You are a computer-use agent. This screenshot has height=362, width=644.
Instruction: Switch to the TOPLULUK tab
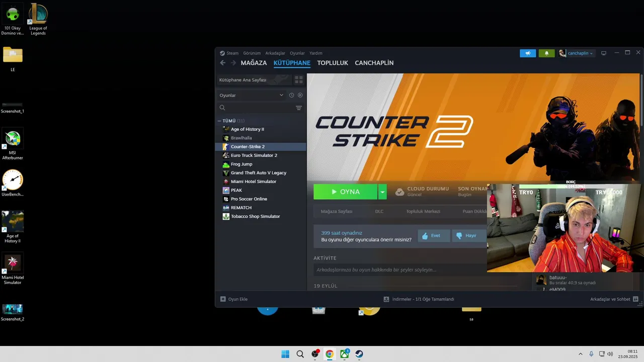click(333, 63)
